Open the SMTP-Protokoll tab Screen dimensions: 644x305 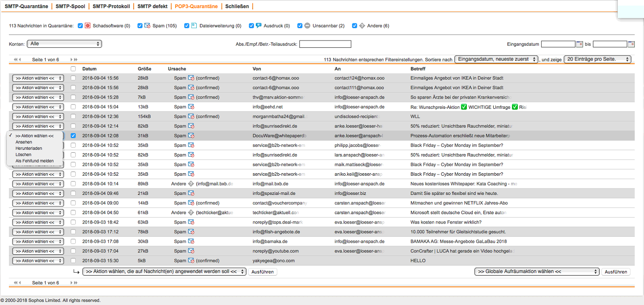tap(111, 6)
